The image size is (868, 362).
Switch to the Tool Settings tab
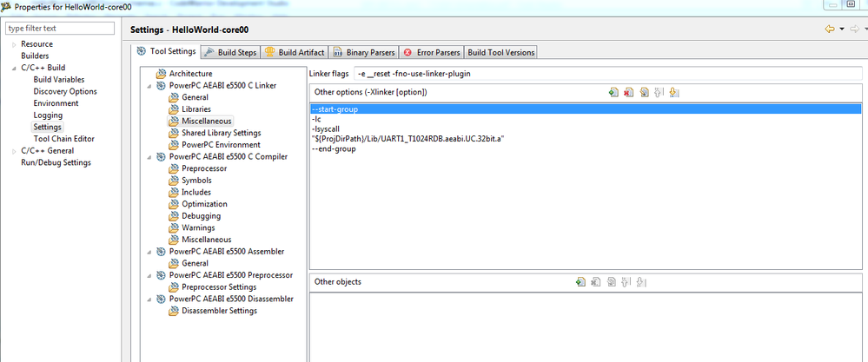click(x=167, y=51)
